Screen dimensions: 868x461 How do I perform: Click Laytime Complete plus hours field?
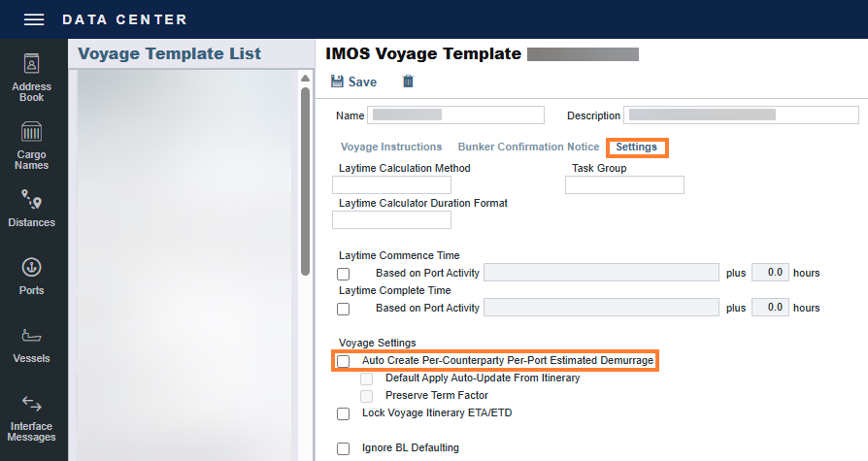click(770, 307)
